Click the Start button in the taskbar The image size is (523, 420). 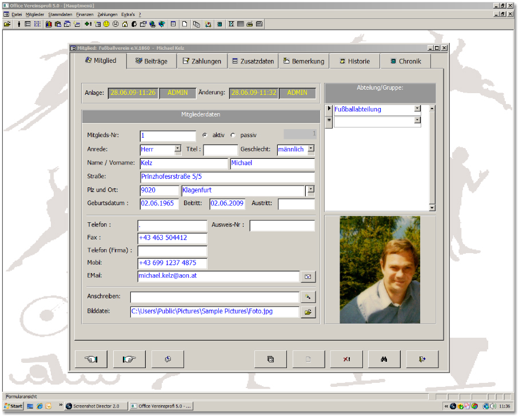coord(13,406)
